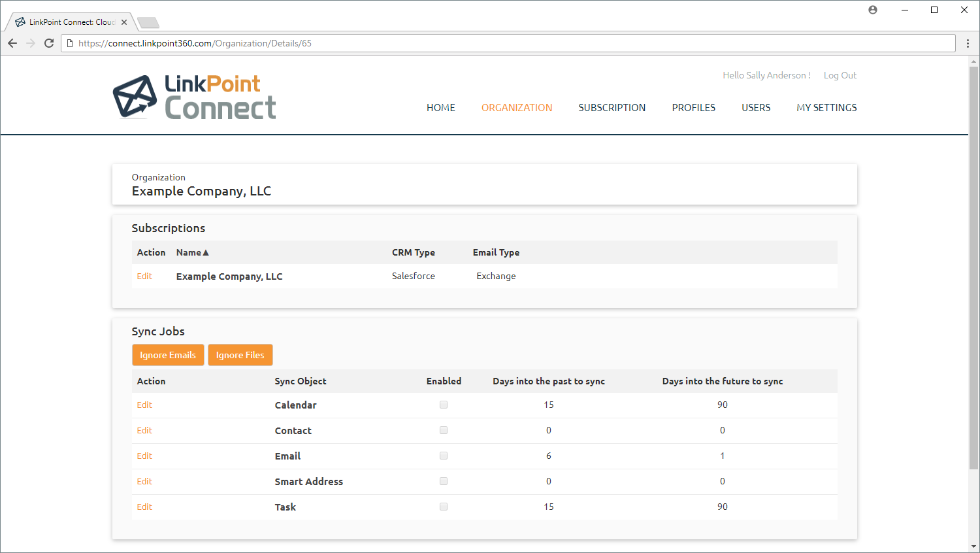The height and width of the screenshot is (553, 980).
Task: Click the CRM Type column header
Action: [x=414, y=252]
